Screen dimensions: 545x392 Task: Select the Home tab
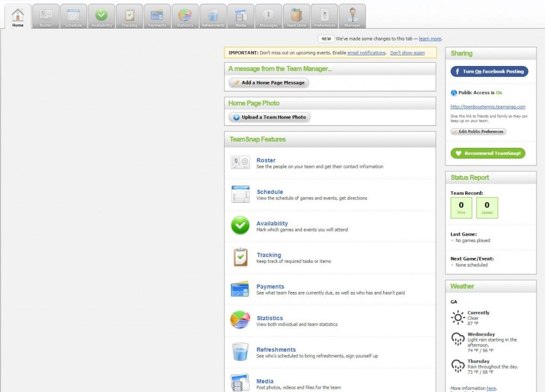(18, 16)
